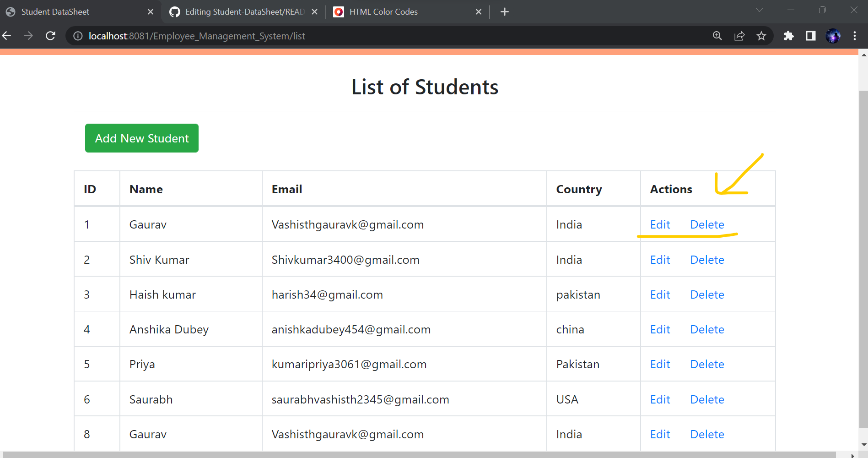Delete the record for Priya
The width and height of the screenshot is (868, 458).
[707, 364]
